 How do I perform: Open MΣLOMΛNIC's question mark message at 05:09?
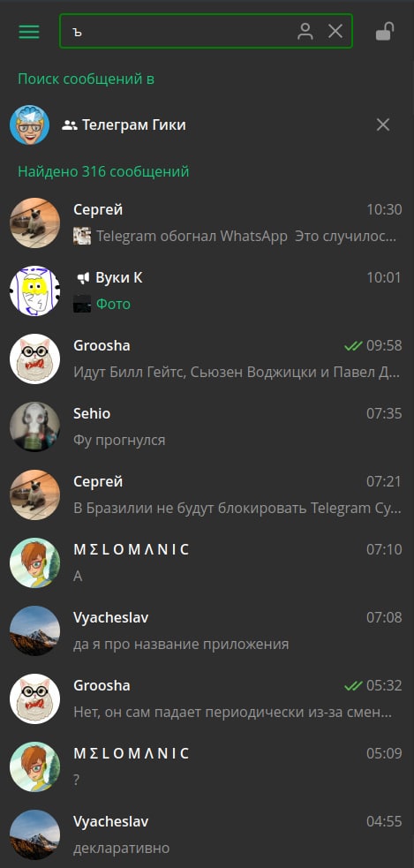click(x=207, y=768)
